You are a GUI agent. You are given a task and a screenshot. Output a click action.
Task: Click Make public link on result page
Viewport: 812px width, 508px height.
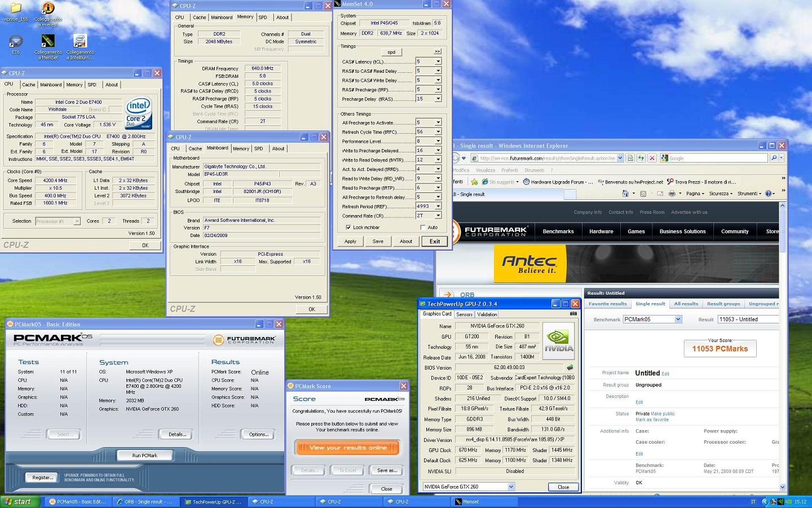coord(663,414)
